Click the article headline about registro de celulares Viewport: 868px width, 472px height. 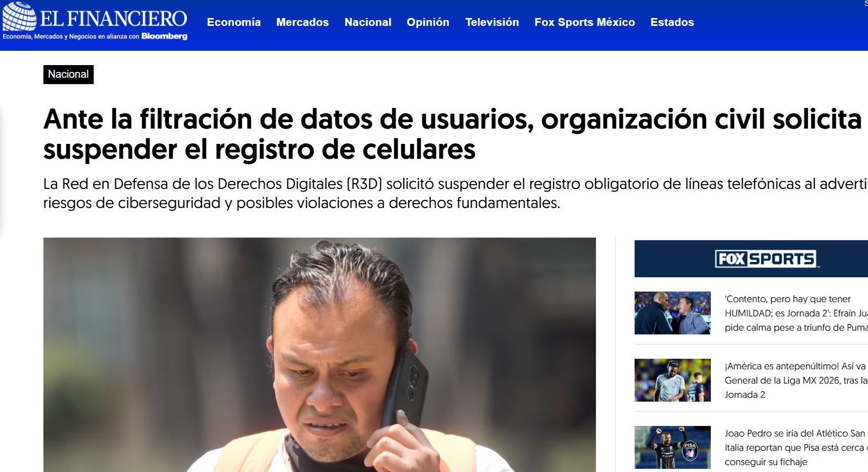pyautogui.click(x=453, y=134)
